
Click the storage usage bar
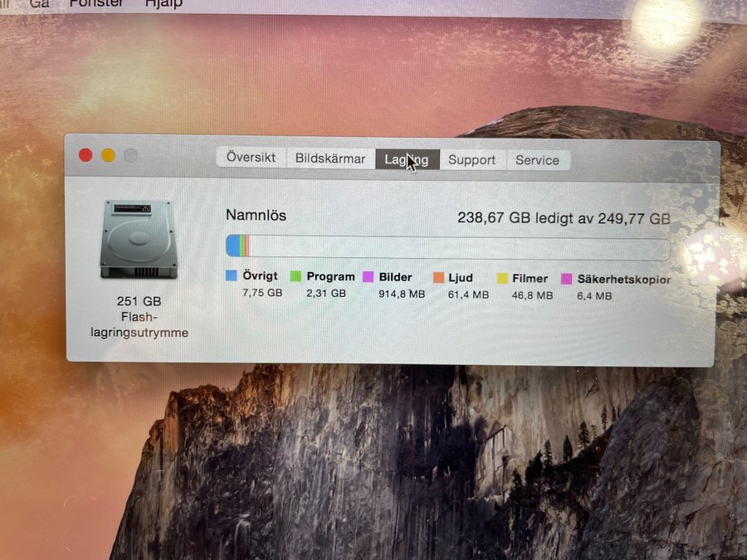pos(447,249)
